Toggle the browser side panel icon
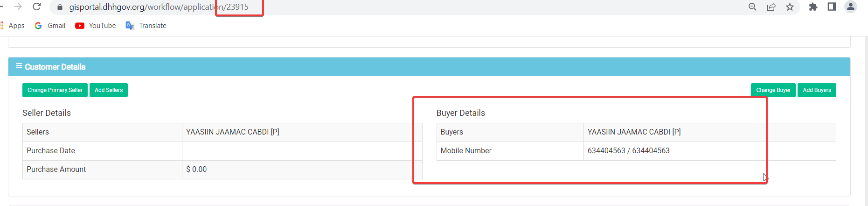This screenshot has height=206, width=868. [x=832, y=7]
